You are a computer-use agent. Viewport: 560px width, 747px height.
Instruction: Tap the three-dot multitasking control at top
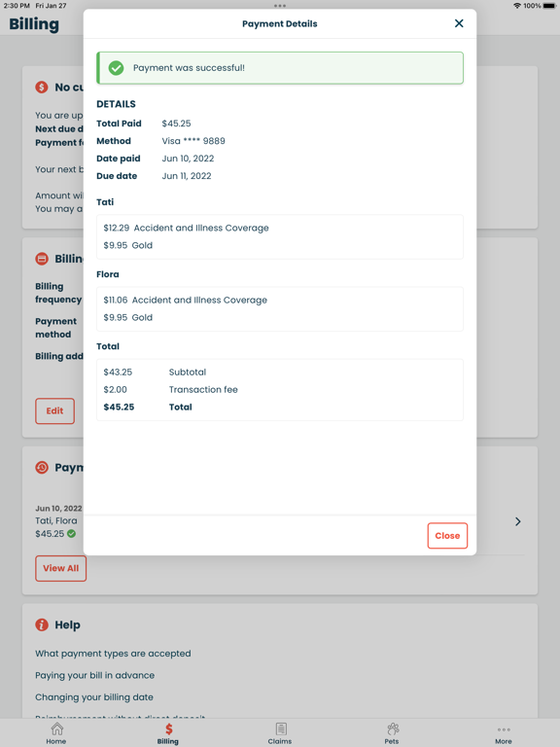[280, 6]
